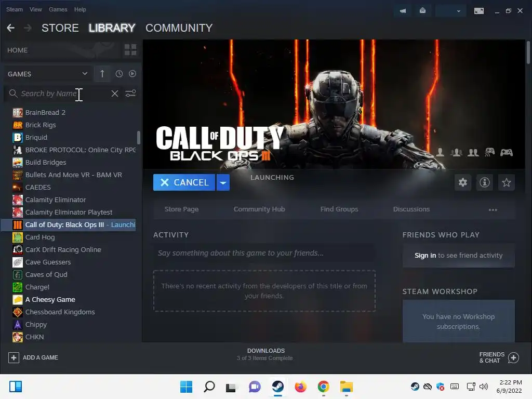Switch to collections grid view icon
This screenshot has width=532, height=399.
pyautogui.click(x=130, y=50)
